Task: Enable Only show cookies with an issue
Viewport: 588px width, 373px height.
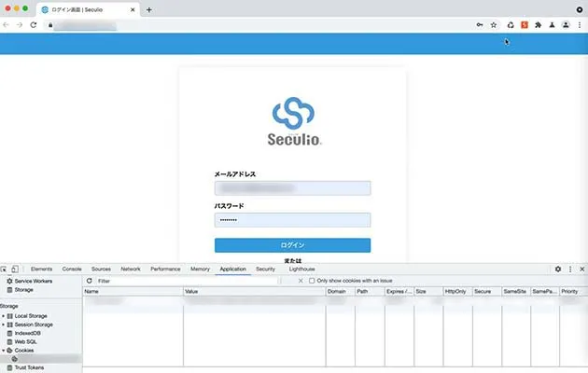Action: click(312, 281)
